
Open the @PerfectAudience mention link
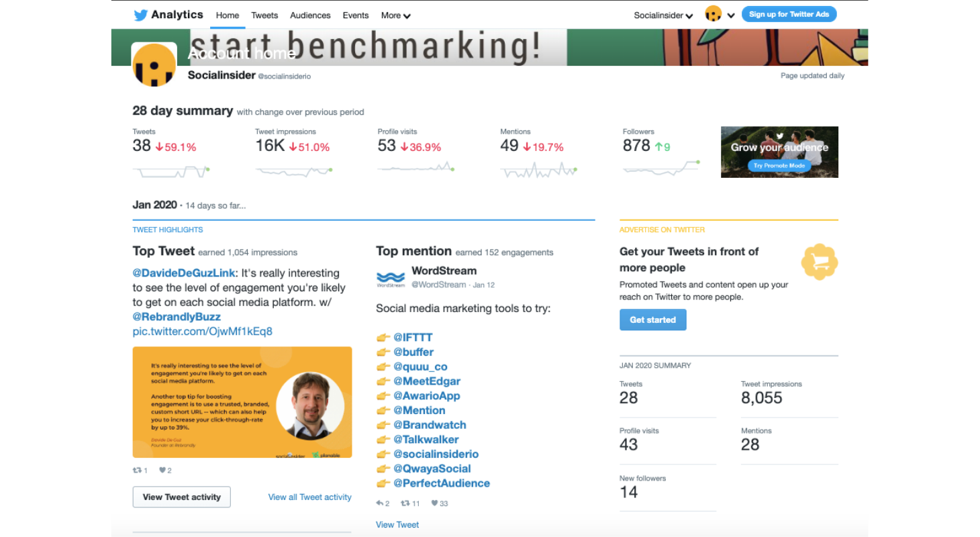(x=442, y=483)
